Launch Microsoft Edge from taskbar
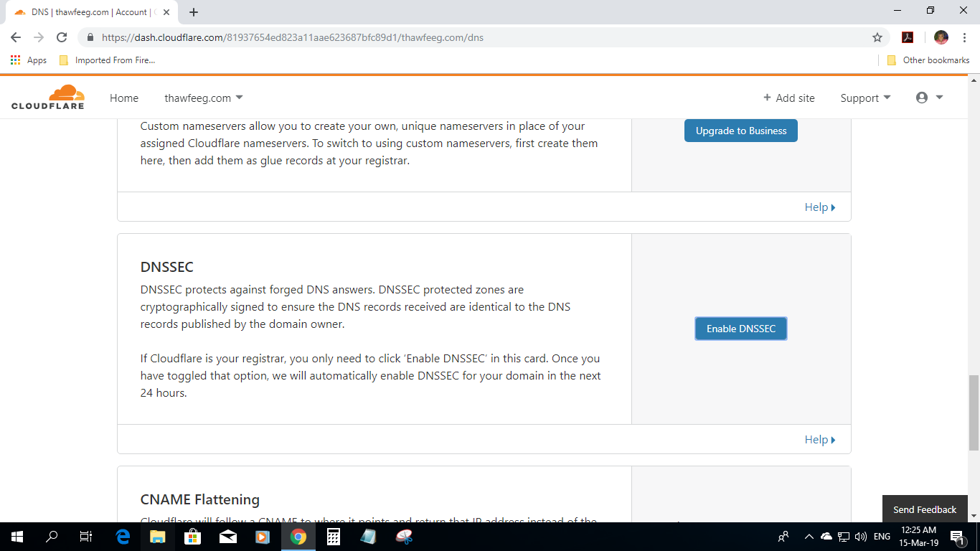Screen dimensions: 980x551 123,537
